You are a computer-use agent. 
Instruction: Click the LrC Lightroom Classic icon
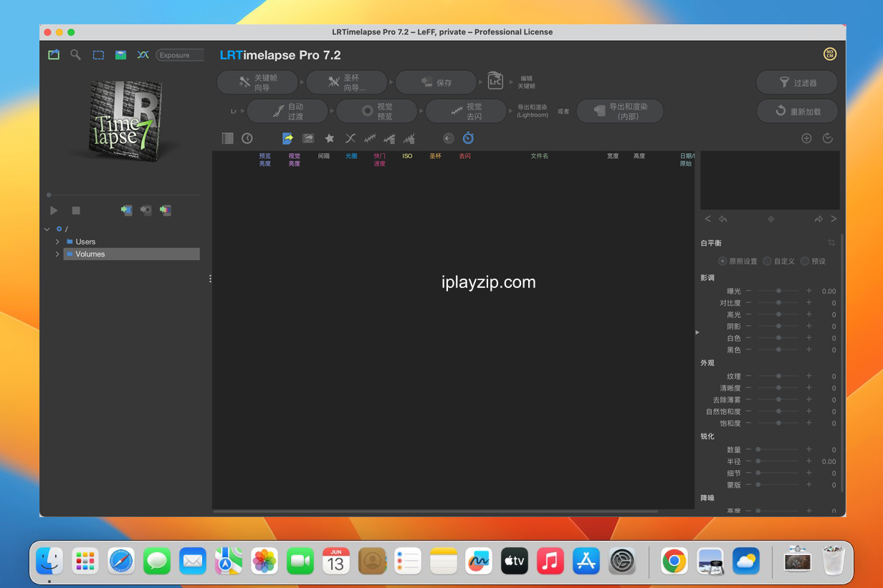tap(495, 80)
